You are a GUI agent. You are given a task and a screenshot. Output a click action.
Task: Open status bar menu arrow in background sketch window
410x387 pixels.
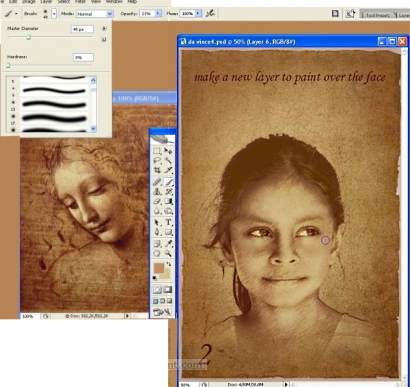127,316
